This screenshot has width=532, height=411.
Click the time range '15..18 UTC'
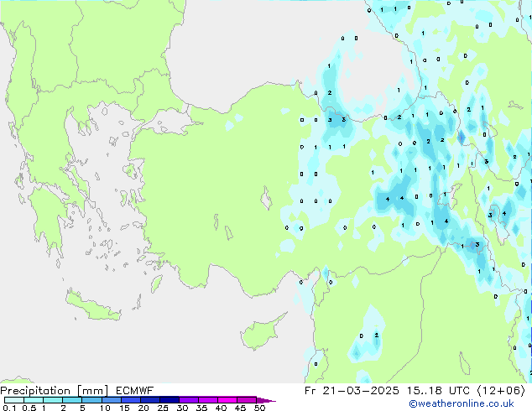point(438,391)
